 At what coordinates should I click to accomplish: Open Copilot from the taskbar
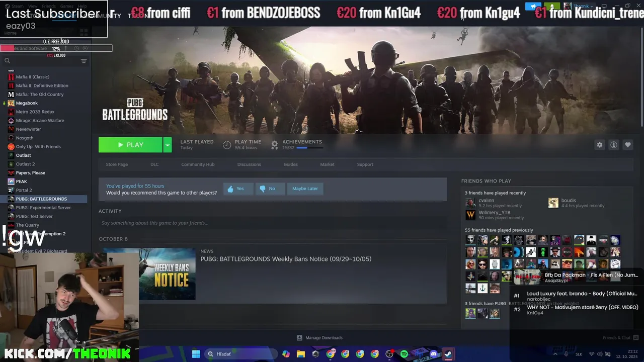click(x=286, y=354)
